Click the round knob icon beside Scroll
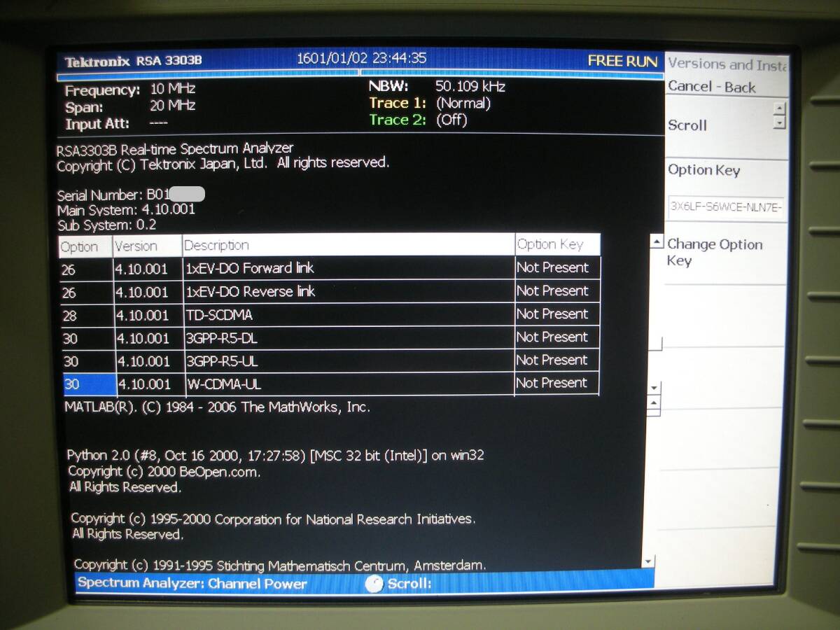Viewport: 840px width, 630px height. coord(374,584)
